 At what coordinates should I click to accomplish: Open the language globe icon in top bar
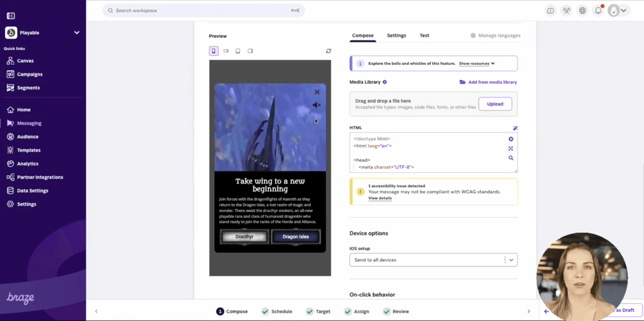point(582,11)
